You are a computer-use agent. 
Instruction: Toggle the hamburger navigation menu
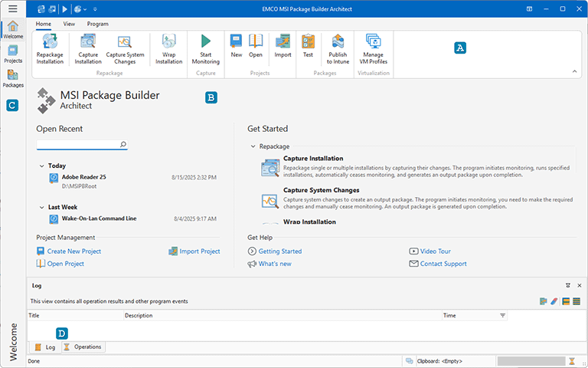(13, 8)
